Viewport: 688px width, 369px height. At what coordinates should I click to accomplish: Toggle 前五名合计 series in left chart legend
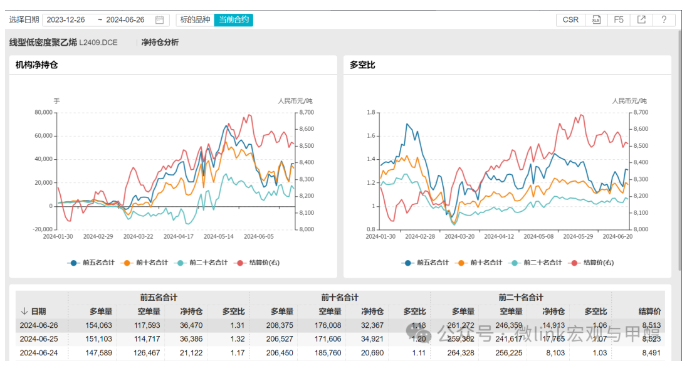[91, 262]
